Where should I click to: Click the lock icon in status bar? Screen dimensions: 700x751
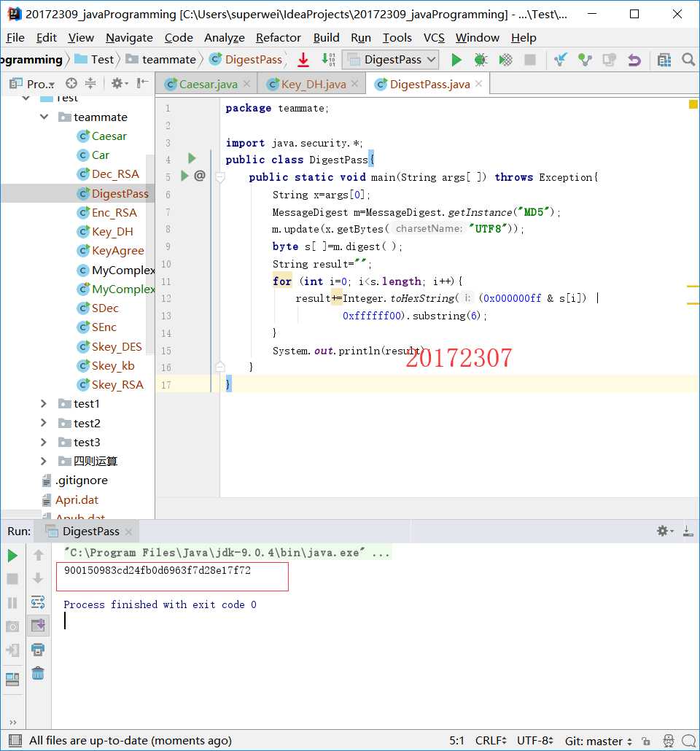coord(646,741)
